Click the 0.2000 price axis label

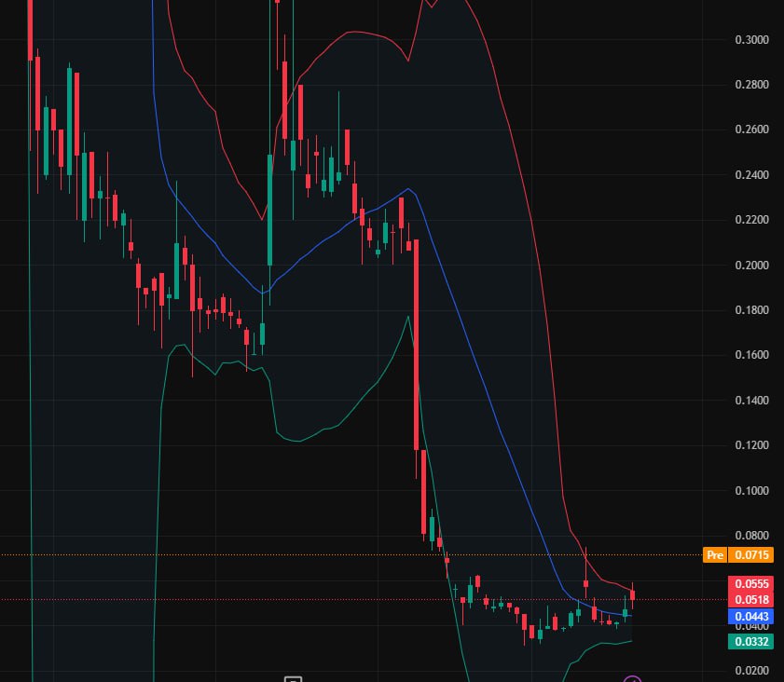(x=751, y=266)
